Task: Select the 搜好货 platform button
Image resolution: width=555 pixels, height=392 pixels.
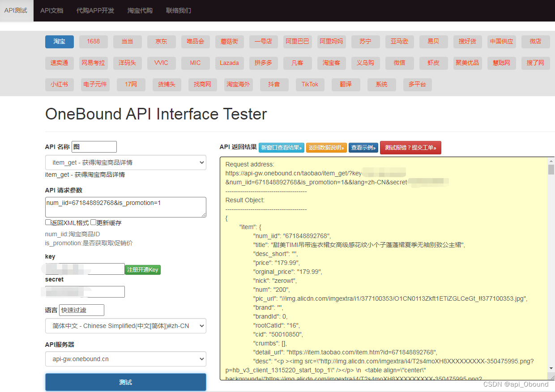Action: coord(468,42)
